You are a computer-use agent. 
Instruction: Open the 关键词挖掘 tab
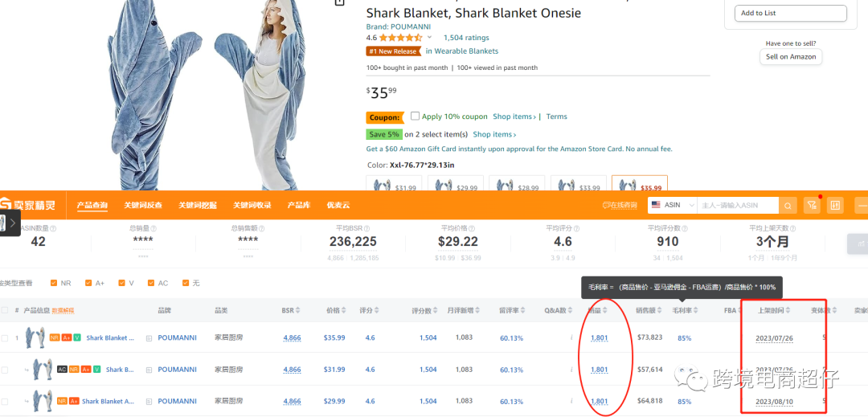pyautogui.click(x=198, y=206)
